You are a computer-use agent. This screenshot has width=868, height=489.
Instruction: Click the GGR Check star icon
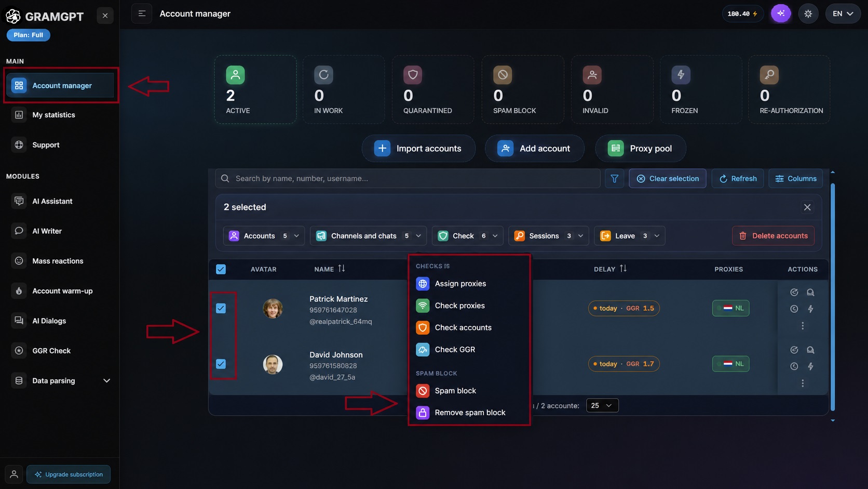point(19,351)
